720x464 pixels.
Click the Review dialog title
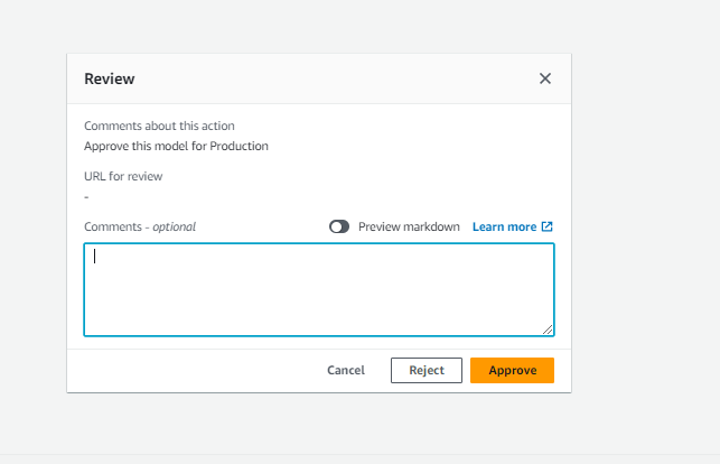(x=109, y=79)
